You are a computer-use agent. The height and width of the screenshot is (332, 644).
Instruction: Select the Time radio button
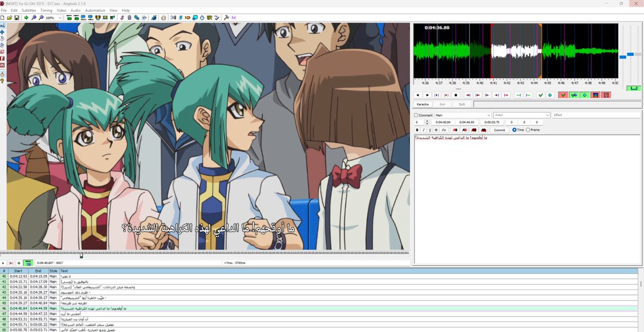[x=514, y=130]
